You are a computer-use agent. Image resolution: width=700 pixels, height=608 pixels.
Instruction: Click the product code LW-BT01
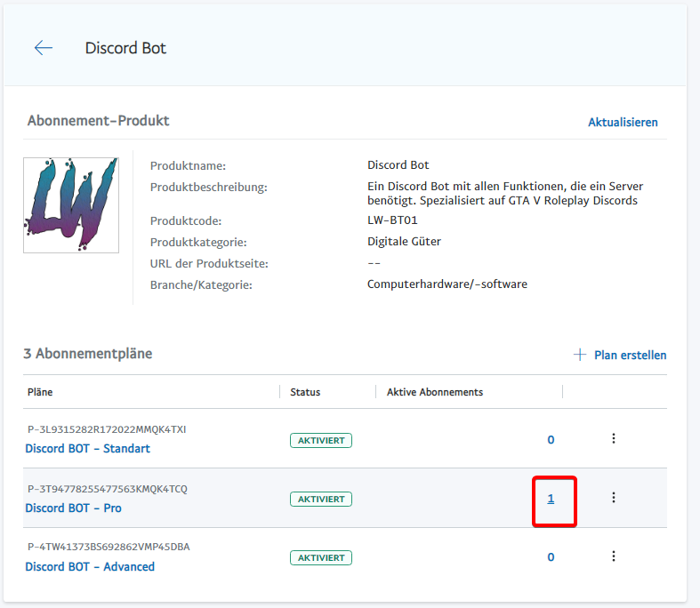point(392,220)
